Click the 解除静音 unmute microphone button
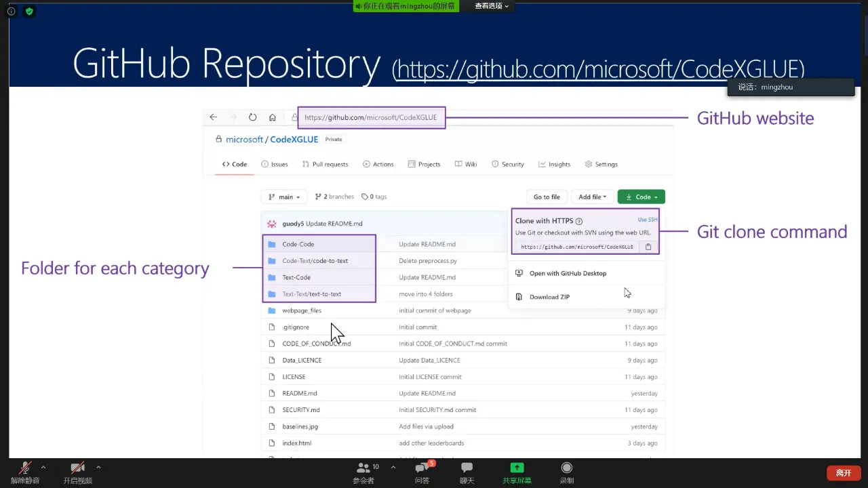This screenshot has width=868, height=488. 25,472
